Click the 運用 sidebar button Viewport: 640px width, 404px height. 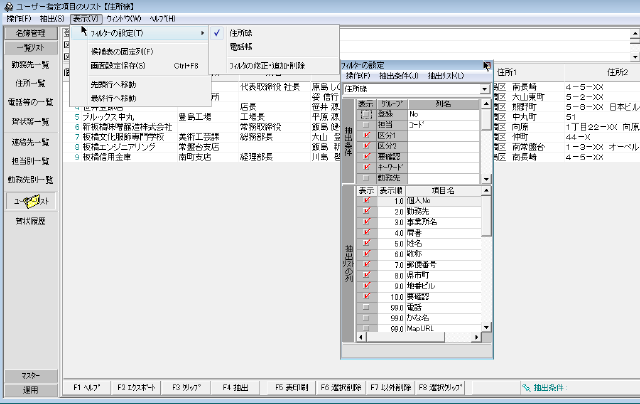31,390
